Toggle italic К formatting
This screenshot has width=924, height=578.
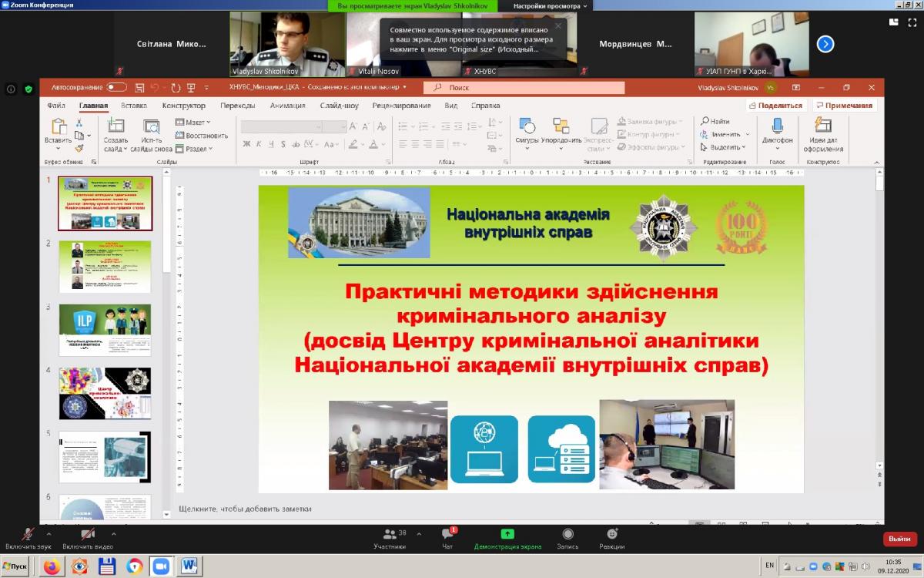click(x=259, y=144)
